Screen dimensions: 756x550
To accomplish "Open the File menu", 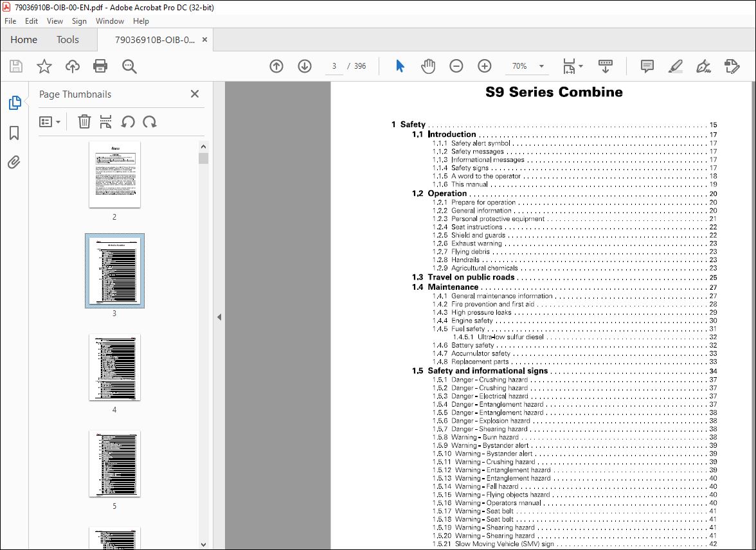I will (10, 21).
